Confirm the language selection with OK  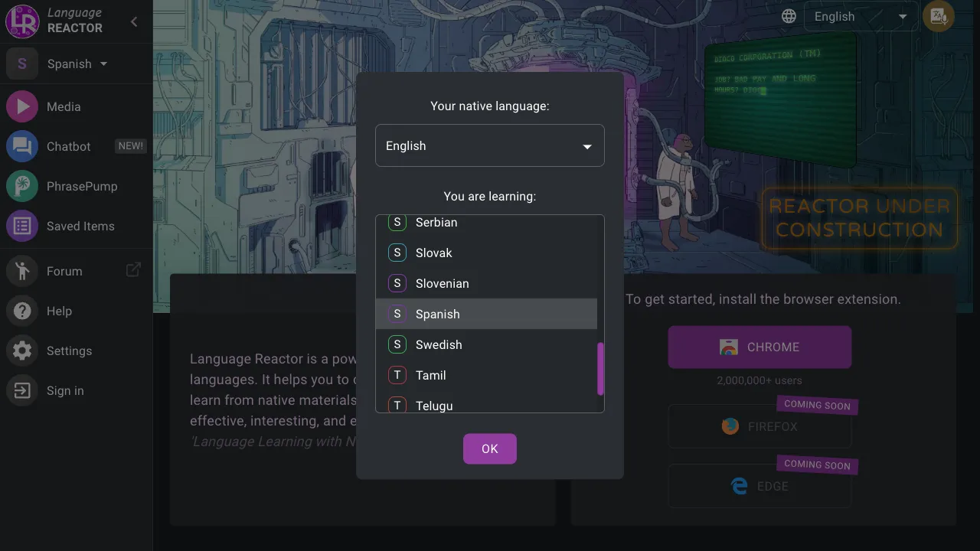pyautogui.click(x=490, y=448)
